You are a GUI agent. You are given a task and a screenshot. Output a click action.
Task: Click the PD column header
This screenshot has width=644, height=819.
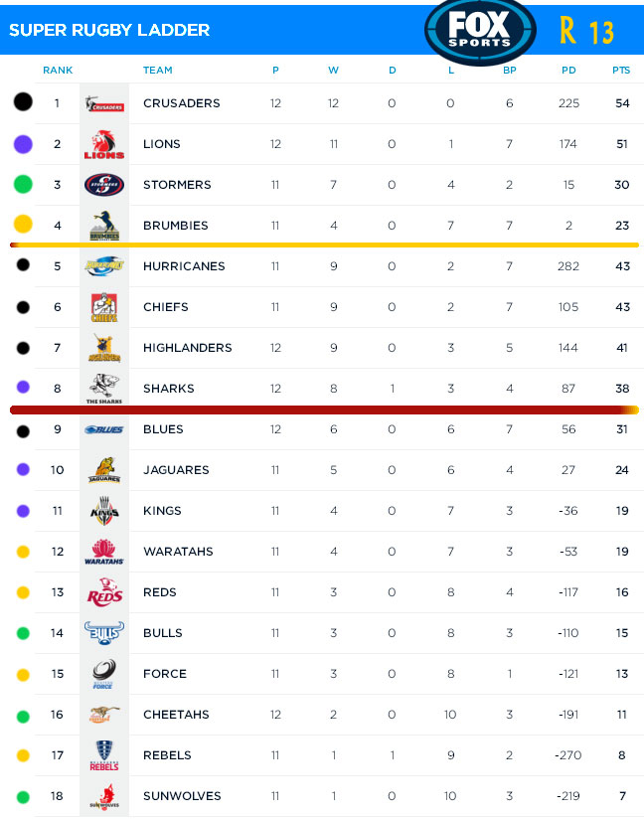tap(568, 71)
